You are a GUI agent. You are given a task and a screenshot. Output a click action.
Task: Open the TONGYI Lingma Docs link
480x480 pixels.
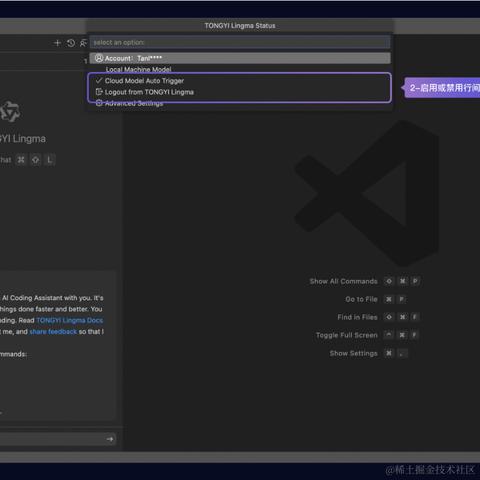pyautogui.click(x=70, y=320)
